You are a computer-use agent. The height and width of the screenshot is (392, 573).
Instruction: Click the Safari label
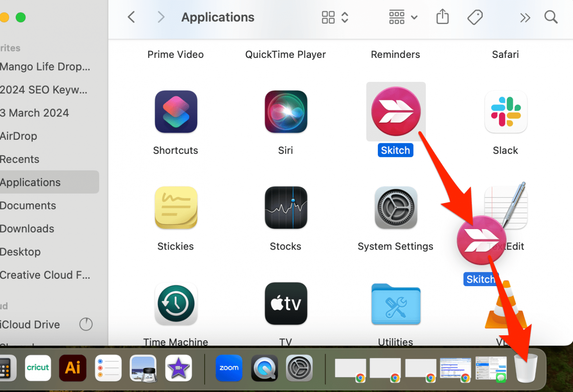[505, 54]
